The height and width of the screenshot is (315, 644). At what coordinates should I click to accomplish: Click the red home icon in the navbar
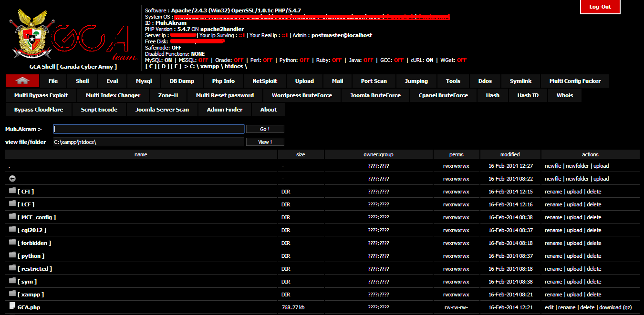point(21,81)
